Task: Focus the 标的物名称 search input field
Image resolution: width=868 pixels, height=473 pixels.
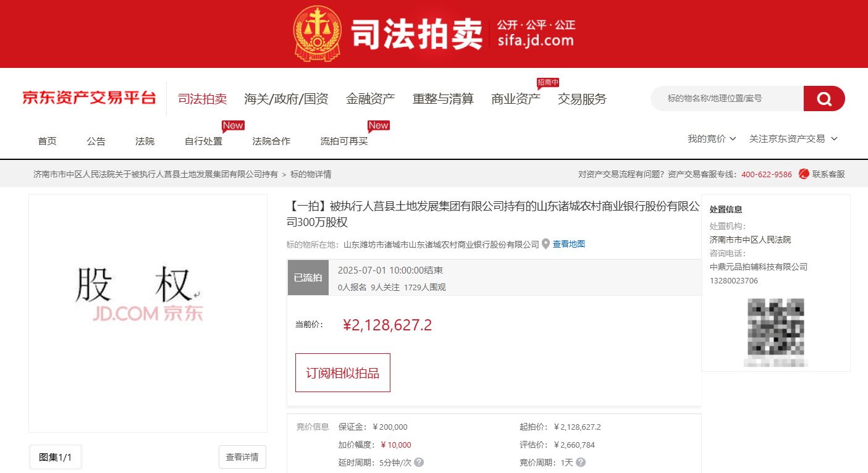Action: [x=727, y=99]
